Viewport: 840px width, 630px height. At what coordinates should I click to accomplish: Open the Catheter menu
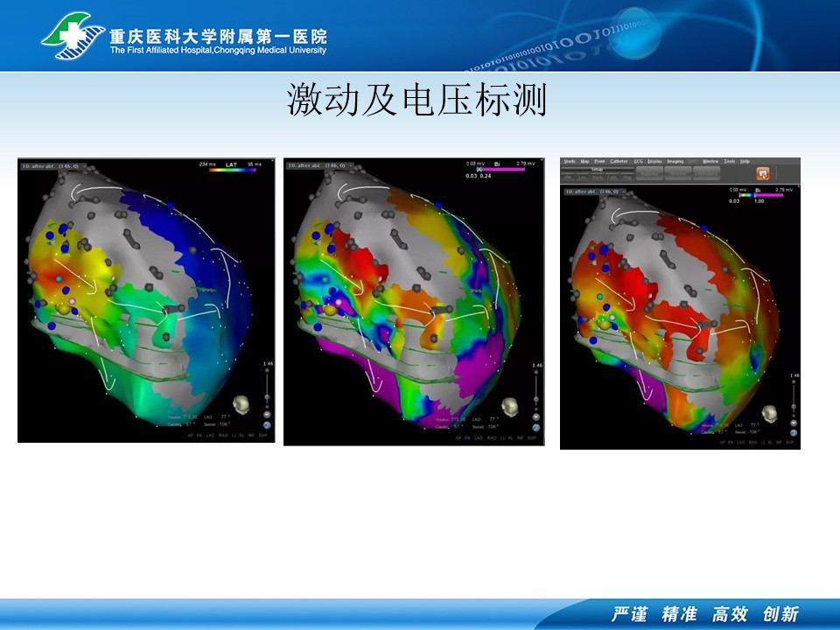pos(619,161)
